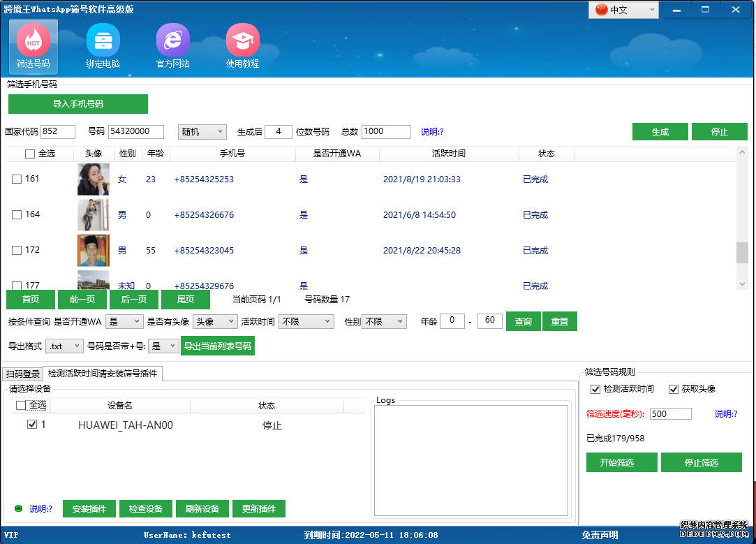
Task: Go to 前一页 previous page
Action: click(82, 300)
